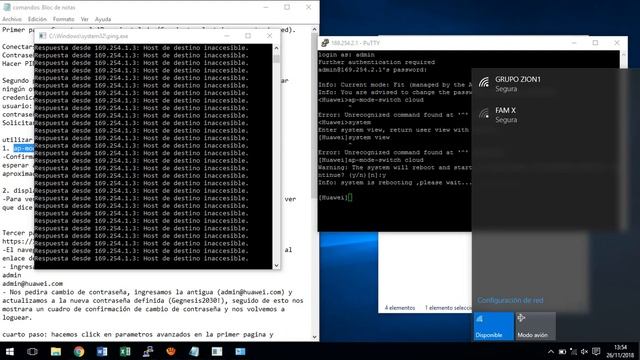
Task: Click the 'cuarto paso' line in Notepad
Action: click(138, 334)
